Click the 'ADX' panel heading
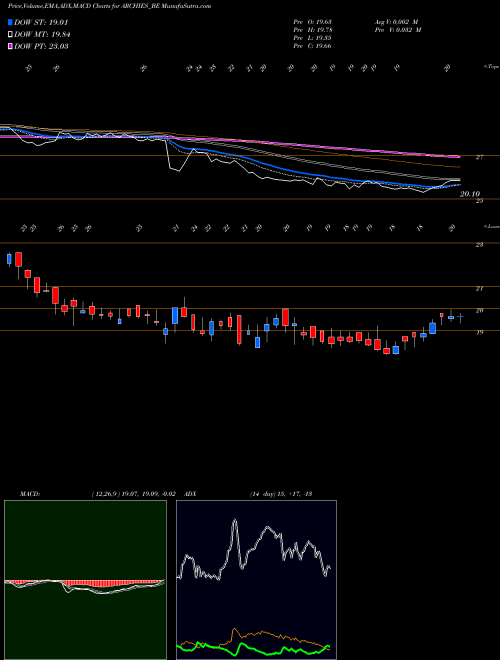This screenshot has height=660, width=500. [x=191, y=494]
